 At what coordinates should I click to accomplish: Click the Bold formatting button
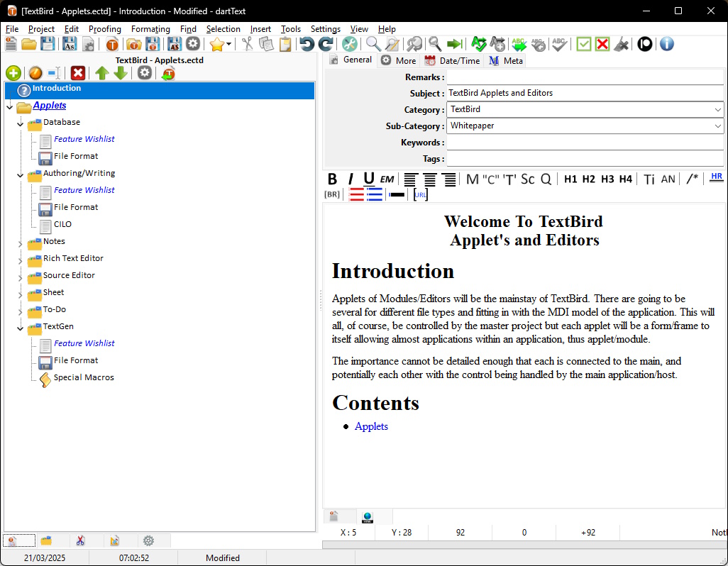tap(332, 179)
